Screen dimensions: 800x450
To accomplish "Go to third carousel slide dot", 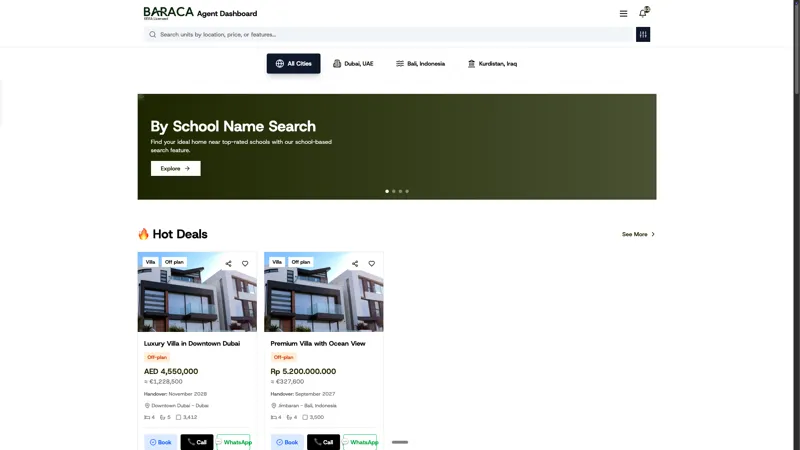I will [400, 191].
